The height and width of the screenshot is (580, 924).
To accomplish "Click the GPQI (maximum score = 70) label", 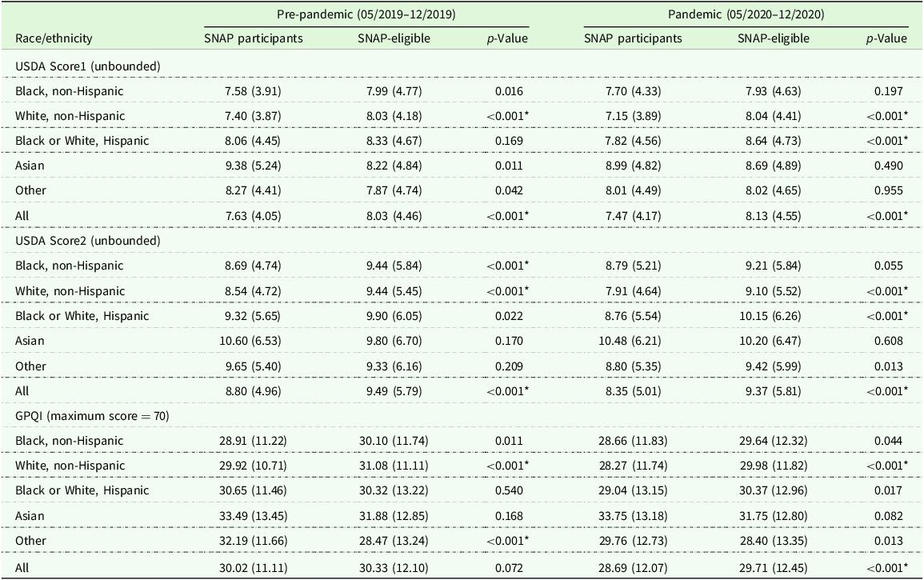I will (x=93, y=416).
